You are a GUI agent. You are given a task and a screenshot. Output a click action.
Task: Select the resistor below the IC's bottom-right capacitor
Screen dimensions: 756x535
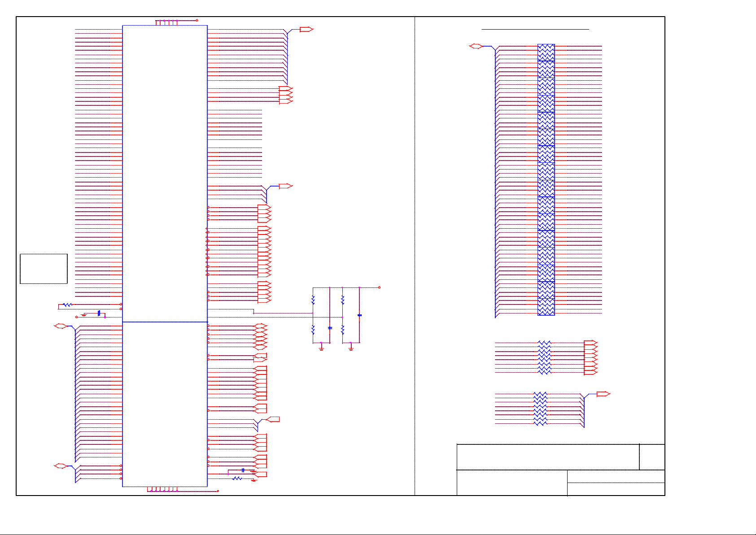(x=237, y=478)
